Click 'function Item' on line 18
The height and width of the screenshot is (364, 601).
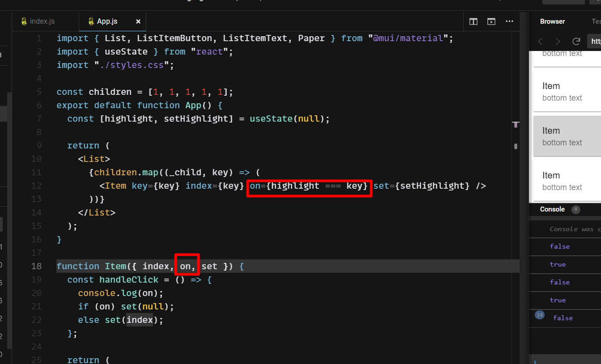[91, 266]
